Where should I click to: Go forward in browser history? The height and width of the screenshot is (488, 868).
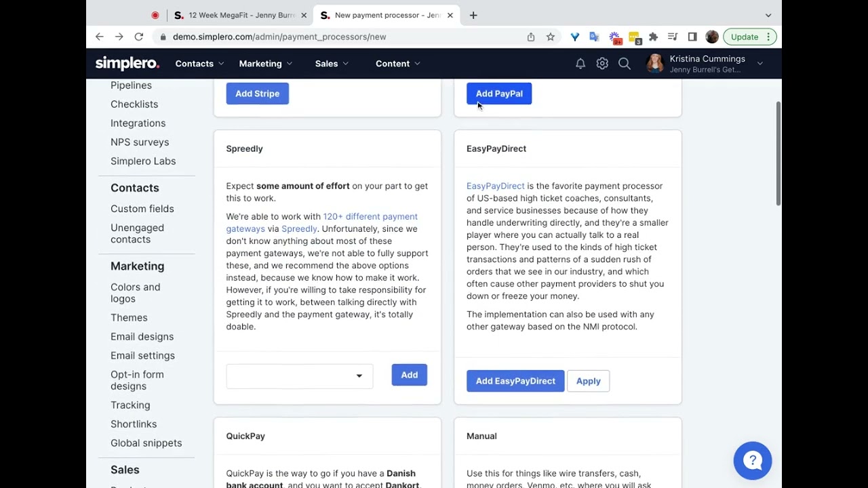[x=119, y=37]
